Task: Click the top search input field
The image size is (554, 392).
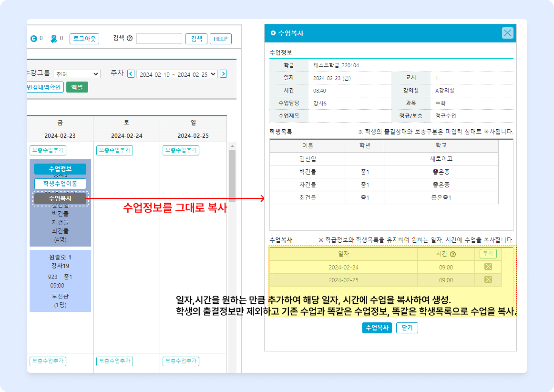Action: 159,39
